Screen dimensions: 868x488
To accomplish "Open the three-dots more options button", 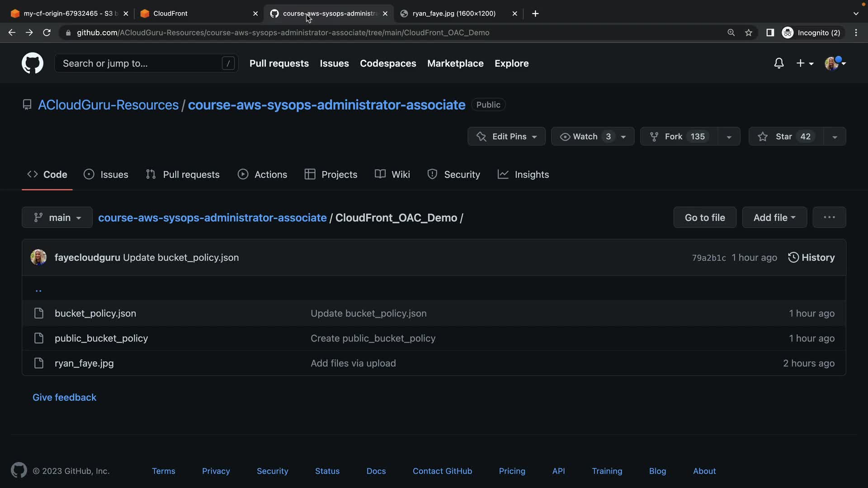I will pos(829,217).
